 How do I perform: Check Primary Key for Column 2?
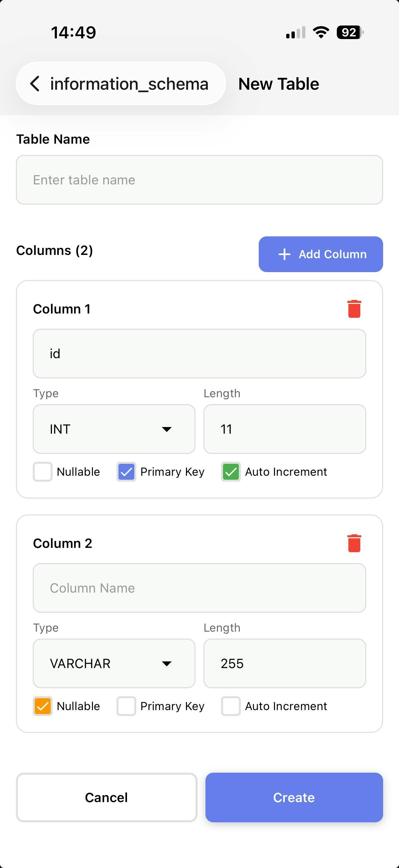pos(126,706)
